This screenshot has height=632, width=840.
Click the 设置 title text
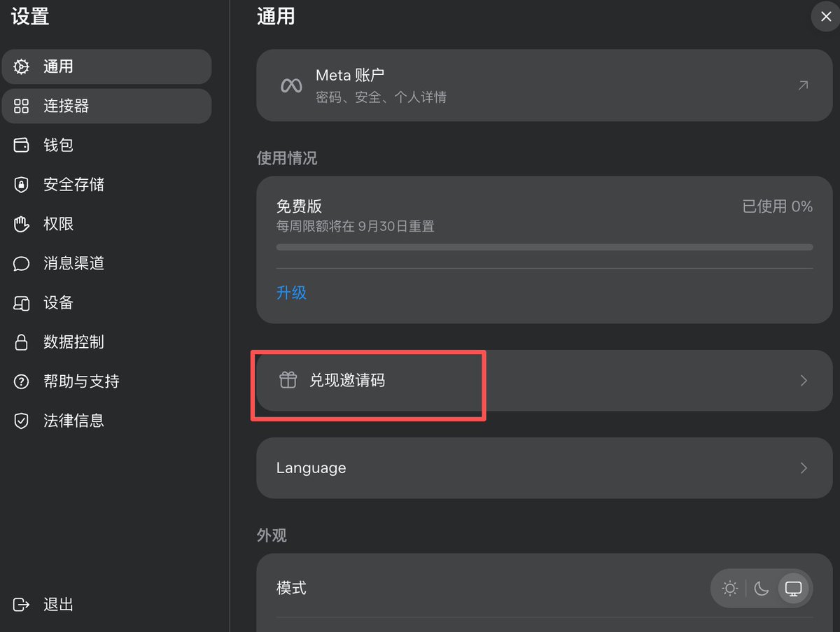(30, 15)
